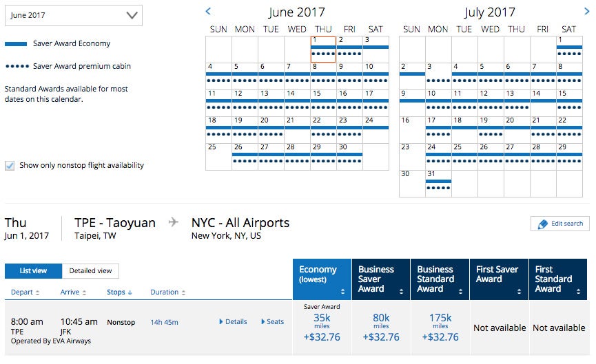Choose 80k miles Business Saver Award
This screenshot has width=596, height=364.
click(x=381, y=327)
